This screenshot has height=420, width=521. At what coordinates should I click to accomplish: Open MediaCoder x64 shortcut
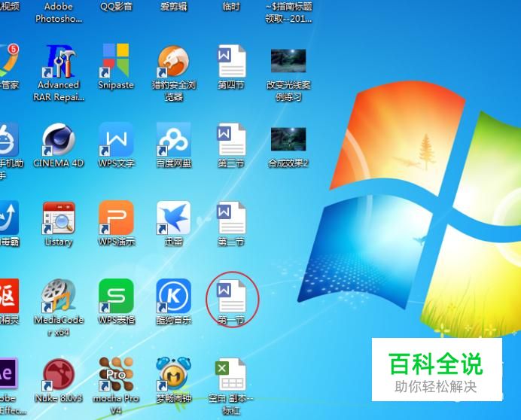click(x=59, y=296)
